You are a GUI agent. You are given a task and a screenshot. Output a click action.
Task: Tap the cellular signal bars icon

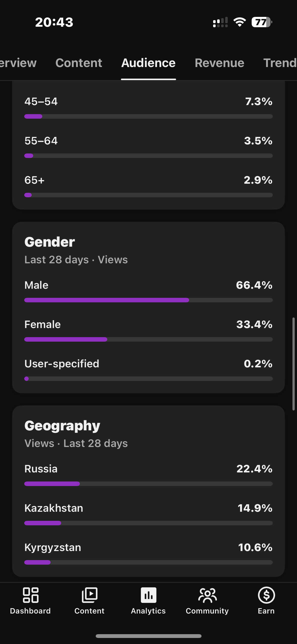click(220, 22)
